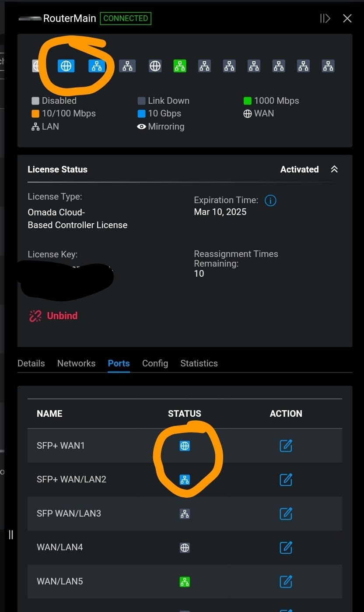Click the License Status heading
The image size is (364, 612).
click(x=57, y=169)
